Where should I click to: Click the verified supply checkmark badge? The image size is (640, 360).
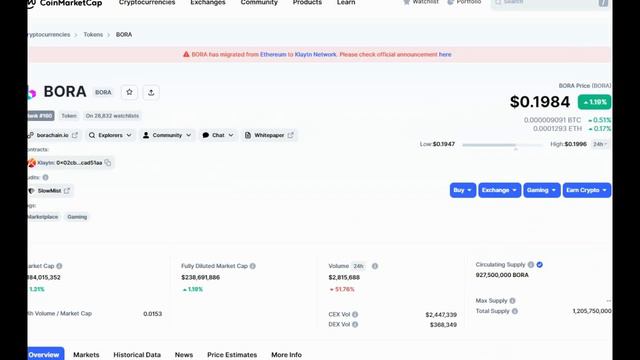(540, 265)
